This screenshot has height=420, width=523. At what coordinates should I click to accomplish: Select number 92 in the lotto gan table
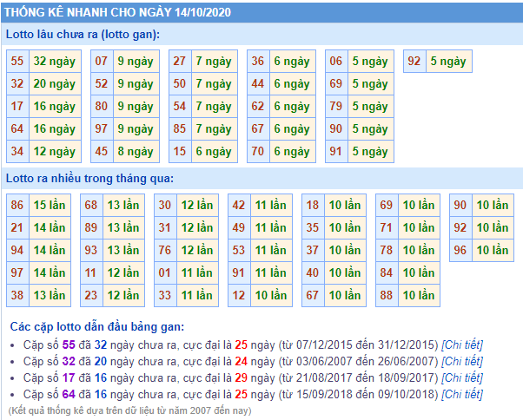(414, 62)
